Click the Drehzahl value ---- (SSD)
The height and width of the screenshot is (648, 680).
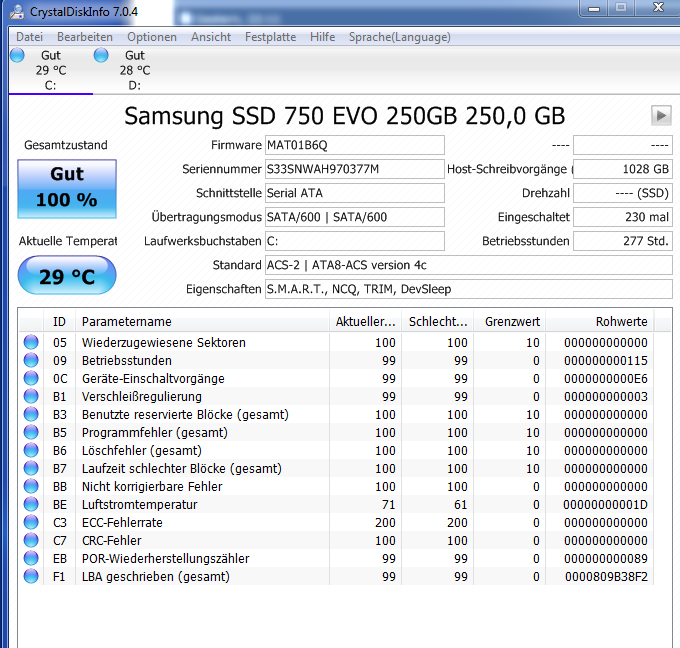coord(623,193)
